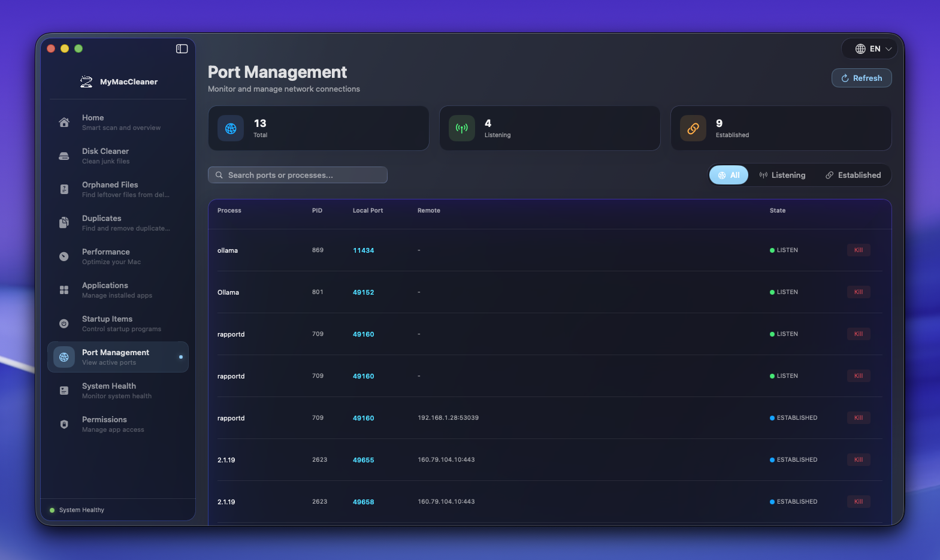Kill the Ollama process on port 49152
Image resolution: width=940 pixels, height=560 pixels.
[x=859, y=292]
